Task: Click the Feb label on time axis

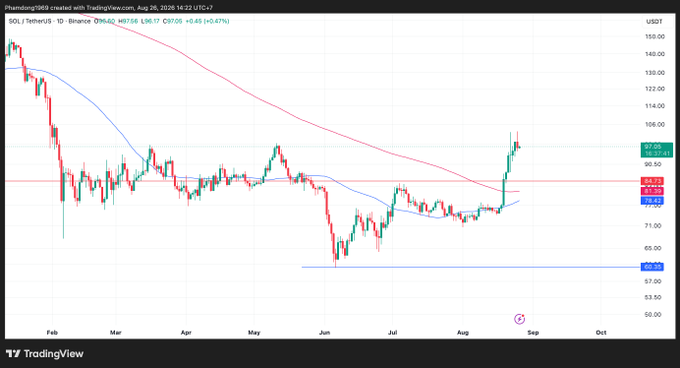Action: click(52, 333)
